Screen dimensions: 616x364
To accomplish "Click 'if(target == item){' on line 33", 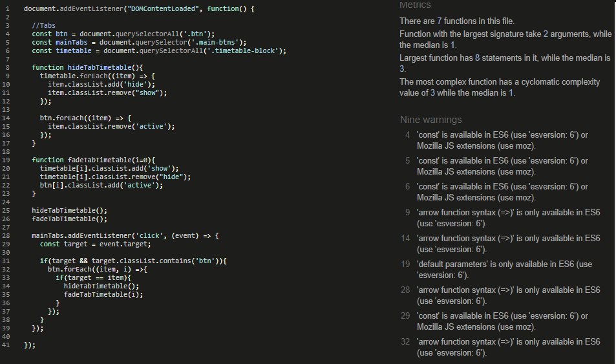I will coord(94,278).
